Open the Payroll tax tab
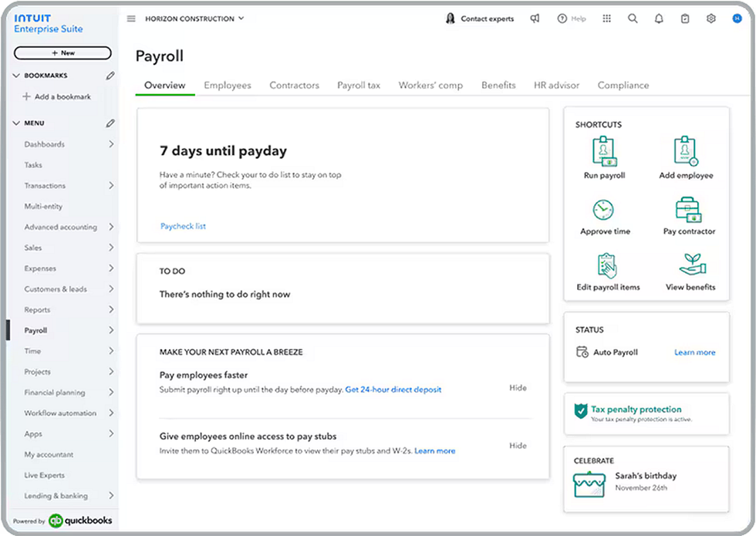Image resolution: width=756 pixels, height=536 pixels. pos(359,86)
